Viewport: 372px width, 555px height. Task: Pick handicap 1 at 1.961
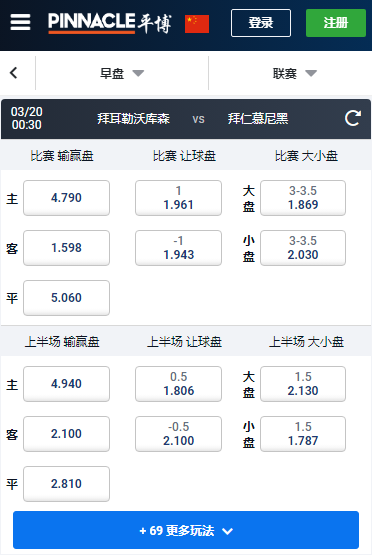[x=178, y=198]
